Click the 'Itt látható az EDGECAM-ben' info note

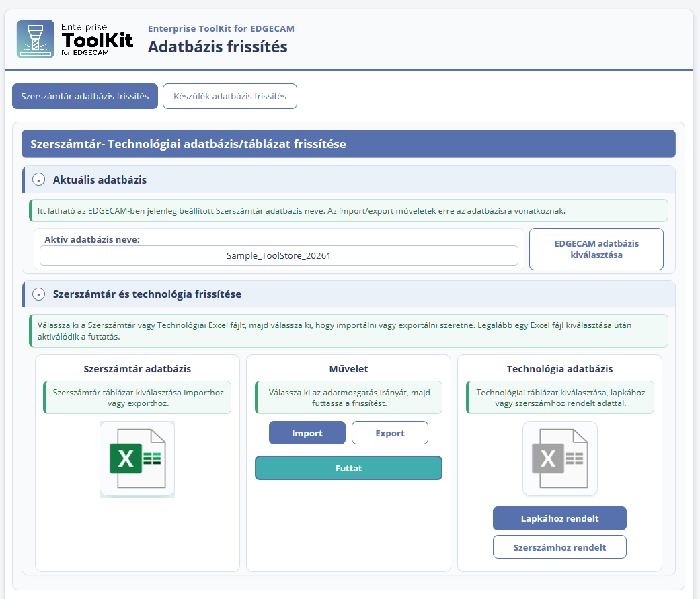(x=349, y=210)
